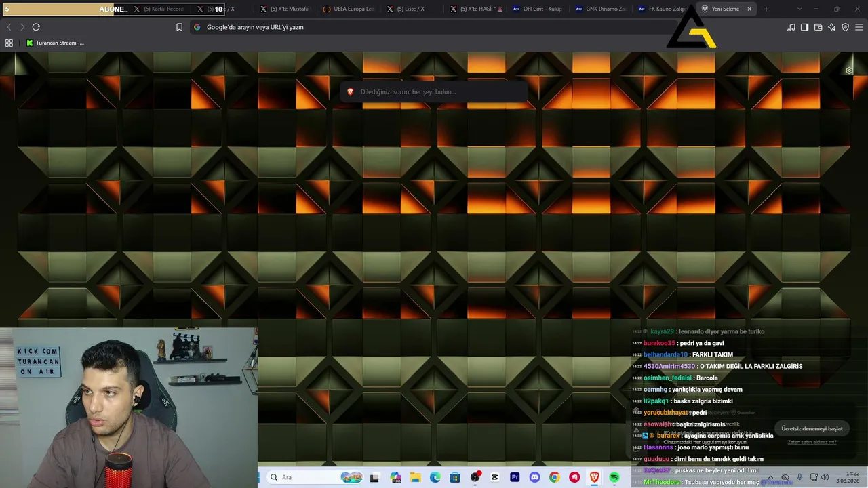This screenshot has height=488, width=868.
Task: Open the Turancan Stream bookmark
Action: (56, 43)
